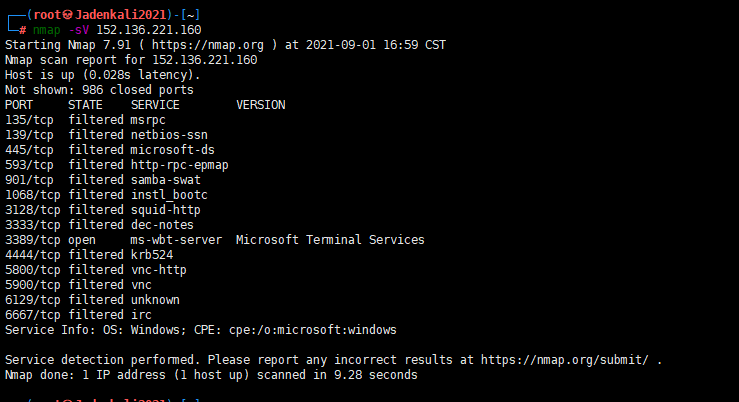Click the "Not shown: 986 closed ports" line

coord(99,90)
